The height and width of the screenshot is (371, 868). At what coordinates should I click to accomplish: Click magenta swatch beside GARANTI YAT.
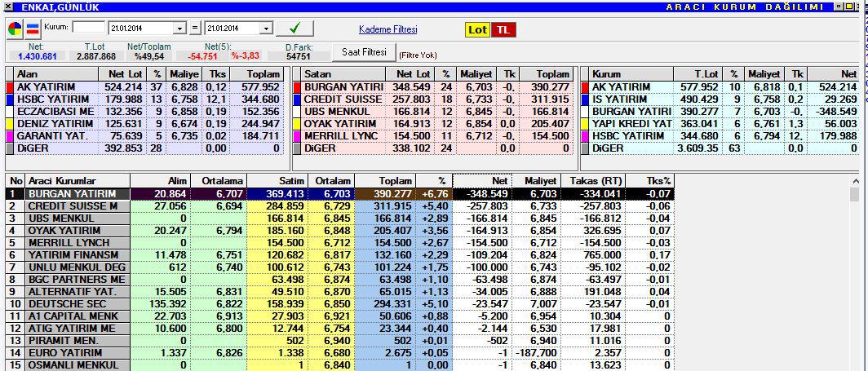point(9,136)
